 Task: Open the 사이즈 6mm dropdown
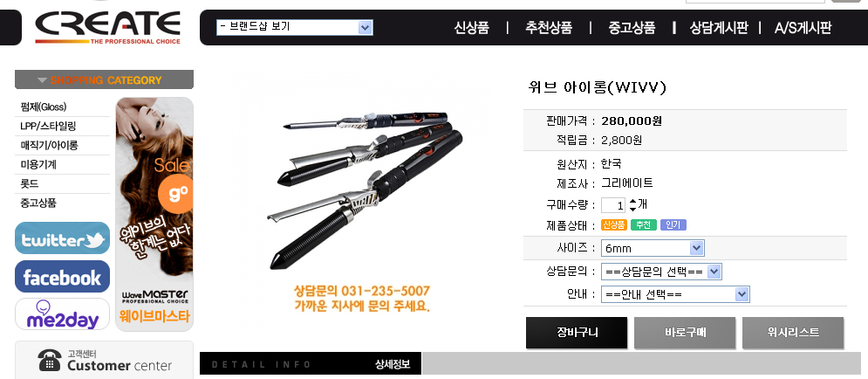[653, 248]
